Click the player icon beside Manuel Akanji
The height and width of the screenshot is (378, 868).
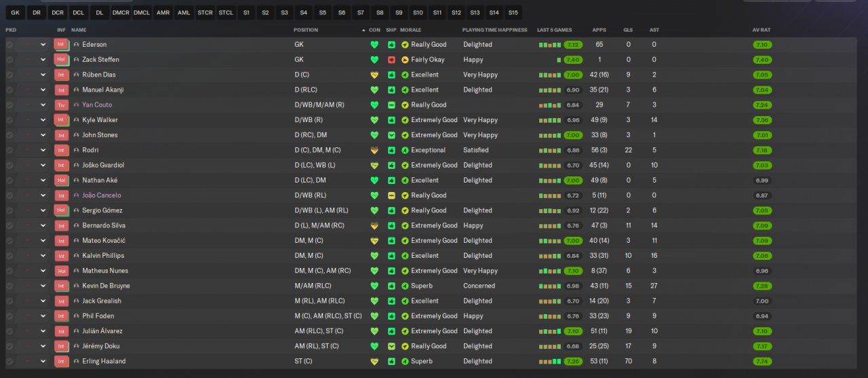77,90
